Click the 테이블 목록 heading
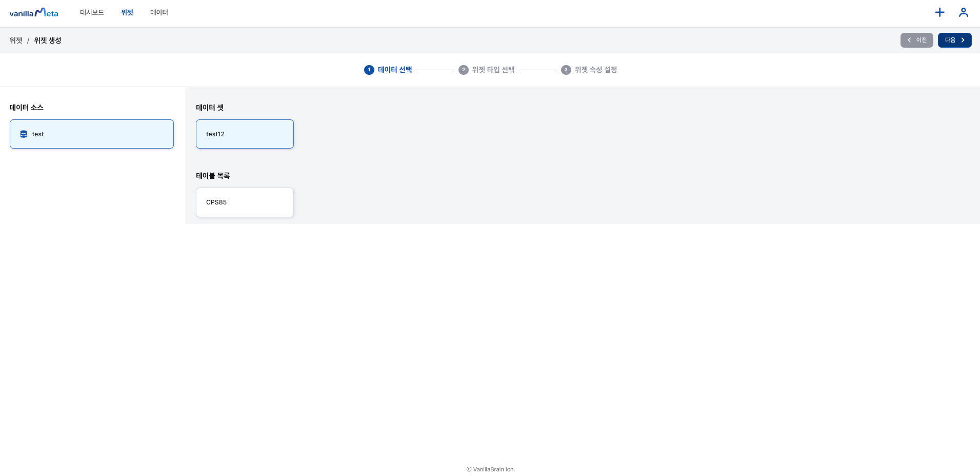 click(x=213, y=176)
